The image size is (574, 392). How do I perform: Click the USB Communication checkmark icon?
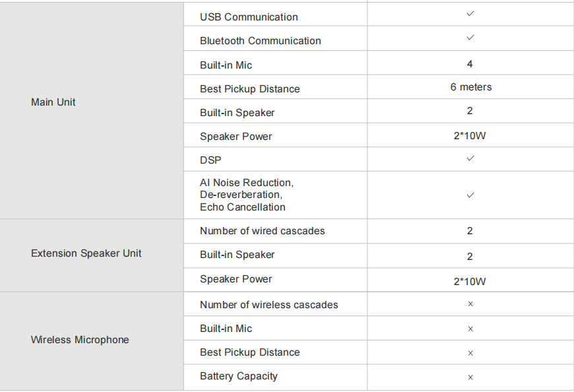[x=470, y=14]
